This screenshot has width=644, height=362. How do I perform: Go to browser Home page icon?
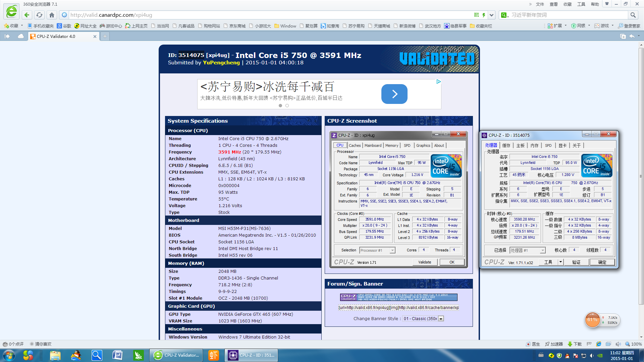point(52,15)
